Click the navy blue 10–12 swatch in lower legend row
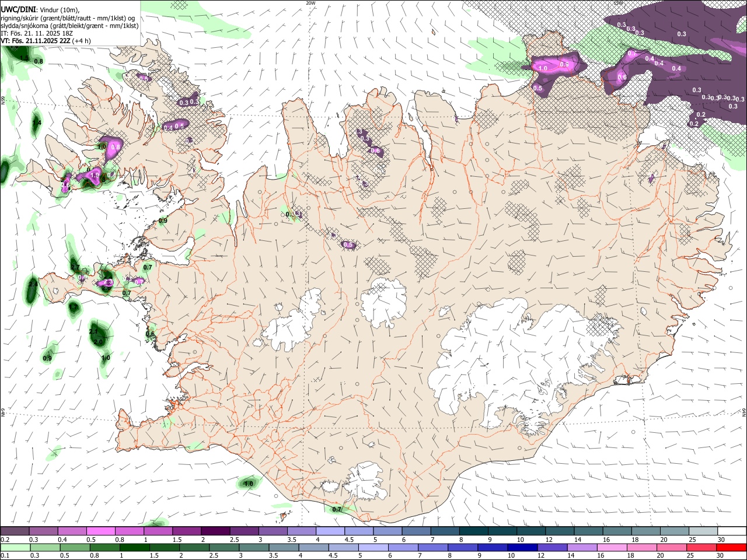This screenshot has height=560, width=747. click(522, 548)
